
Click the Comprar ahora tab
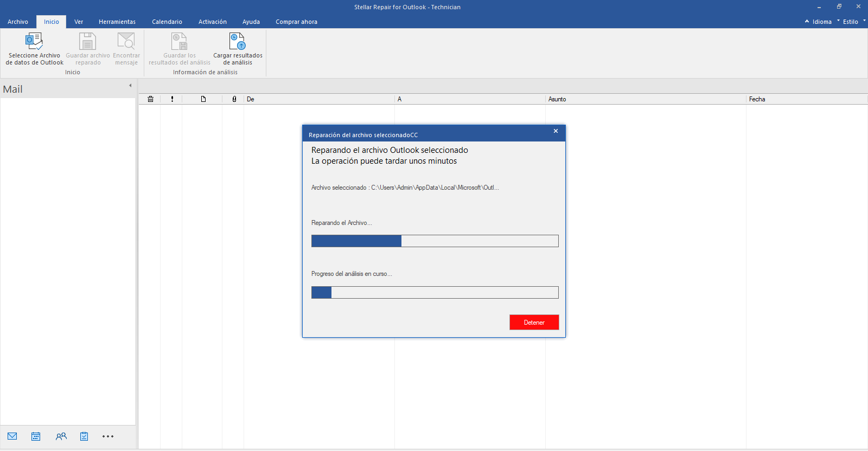[x=296, y=22]
